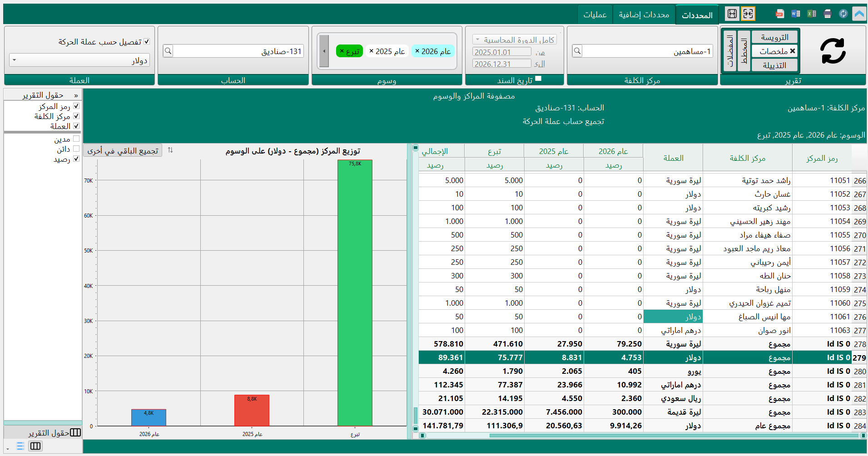This screenshot has height=456, width=868.
Task: Click the start date field 2025.01.01
Action: tap(502, 52)
